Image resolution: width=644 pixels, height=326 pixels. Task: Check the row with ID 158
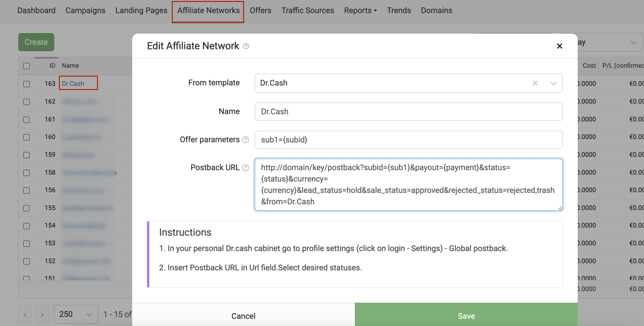26,173
